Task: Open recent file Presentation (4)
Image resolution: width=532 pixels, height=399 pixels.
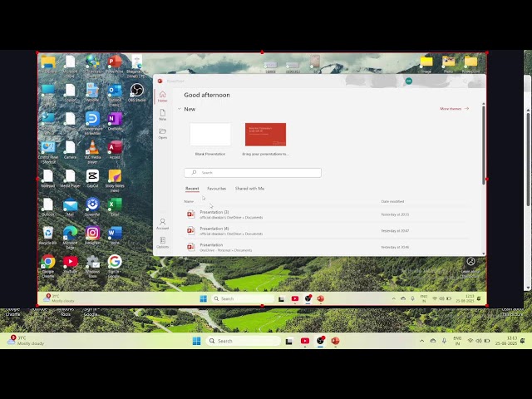Action: click(326, 231)
